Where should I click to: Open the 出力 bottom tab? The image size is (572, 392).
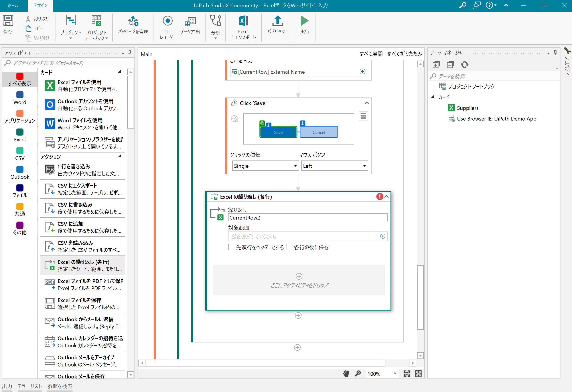pyautogui.click(x=7, y=386)
